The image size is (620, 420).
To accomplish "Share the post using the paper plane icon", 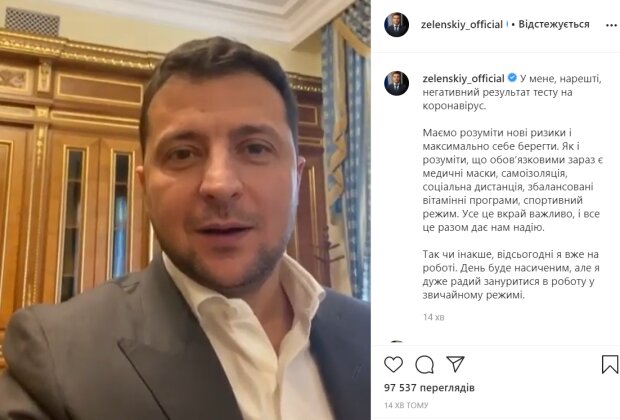I will click(455, 364).
